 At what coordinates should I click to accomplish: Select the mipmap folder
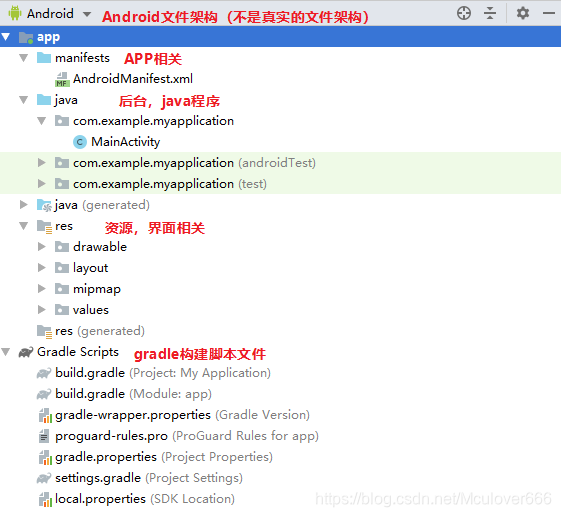click(x=97, y=289)
